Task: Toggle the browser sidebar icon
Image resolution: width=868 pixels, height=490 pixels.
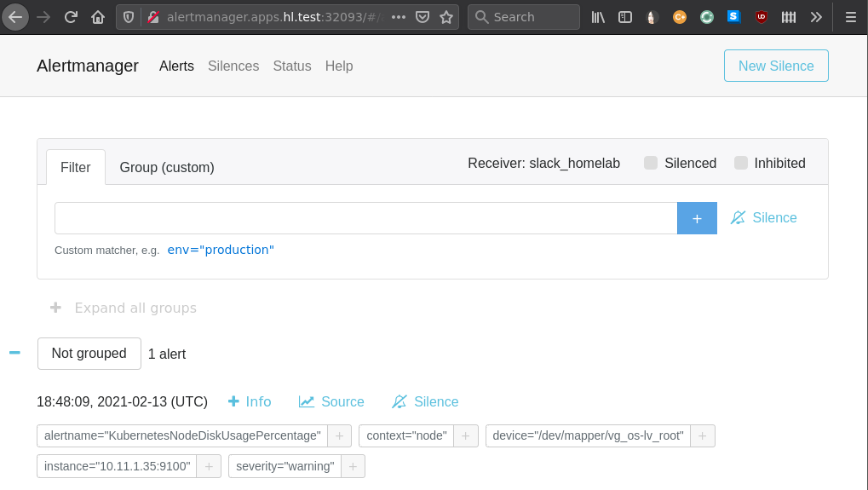Action: 625,17
